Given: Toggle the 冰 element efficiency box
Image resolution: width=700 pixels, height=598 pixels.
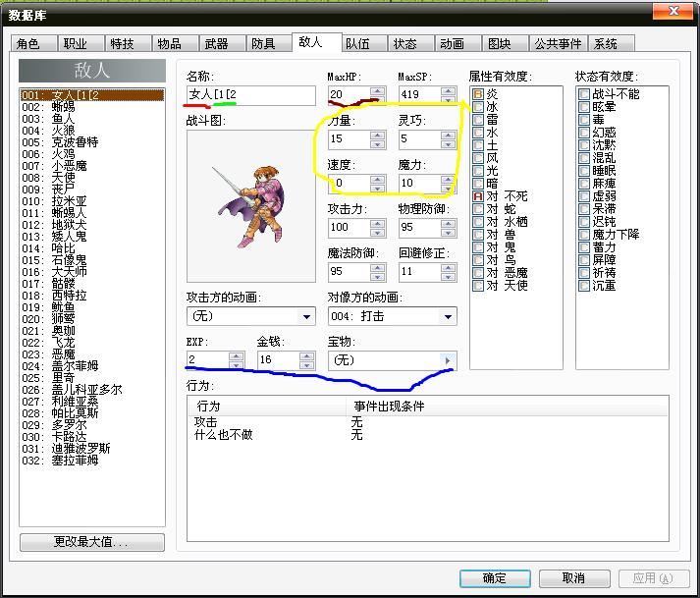Looking at the screenshot, I should (478, 107).
